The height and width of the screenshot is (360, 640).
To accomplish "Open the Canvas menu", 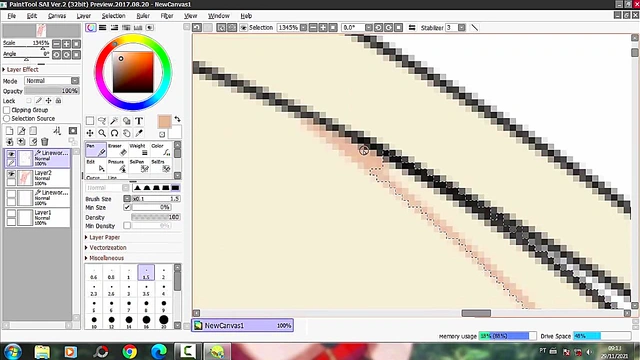I will [57, 16].
